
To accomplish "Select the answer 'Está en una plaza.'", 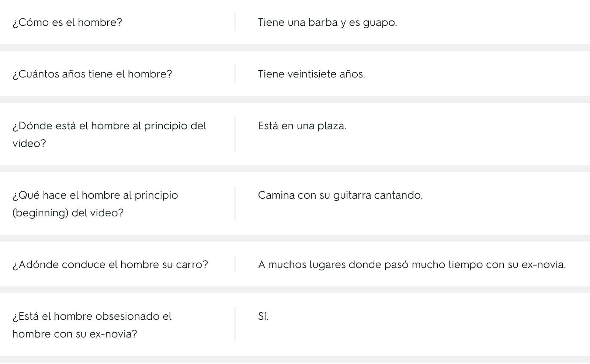I will [302, 126].
